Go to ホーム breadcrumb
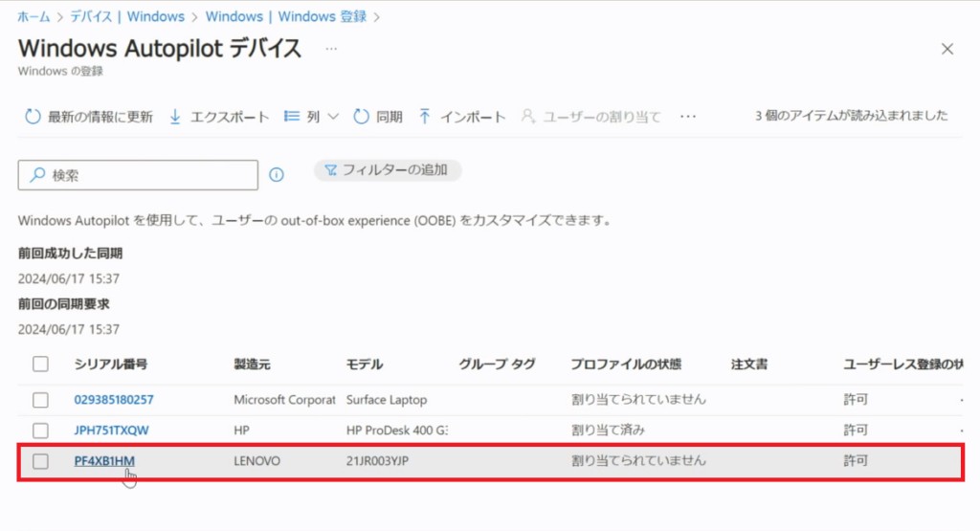Viewport: 980px width, 531px height. (x=33, y=16)
